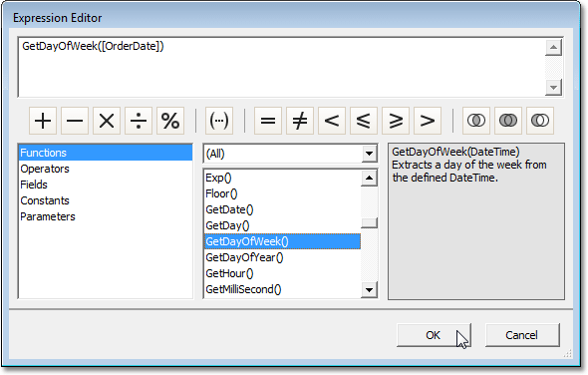This screenshot has height=375, width=588.
Task: Insert the minus subtraction operator
Action: tap(75, 121)
